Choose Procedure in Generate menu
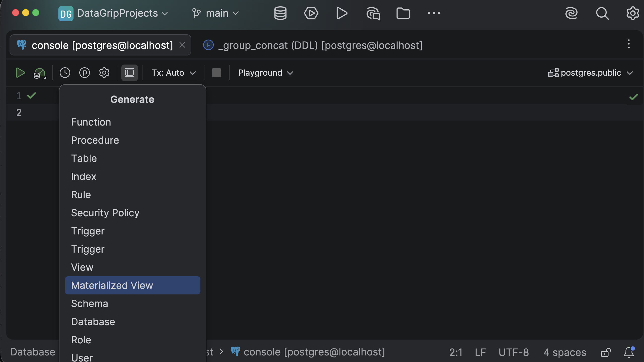 pos(133,140)
